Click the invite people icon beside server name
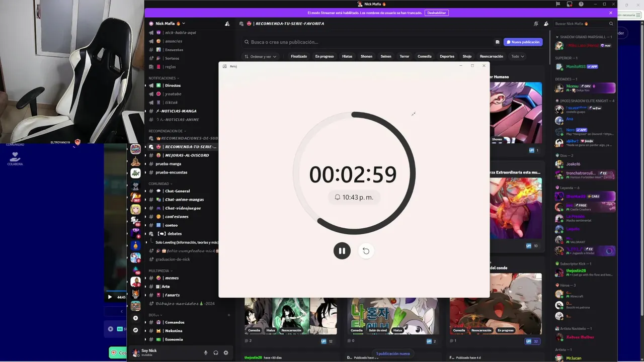This screenshot has width=644, height=362. click(x=227, y=24)
